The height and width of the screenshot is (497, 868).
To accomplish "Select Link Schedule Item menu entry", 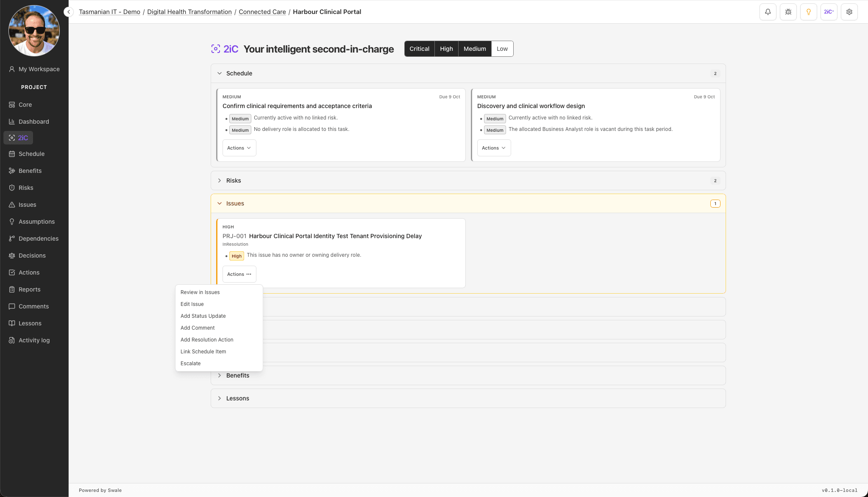I will point(219,352).
